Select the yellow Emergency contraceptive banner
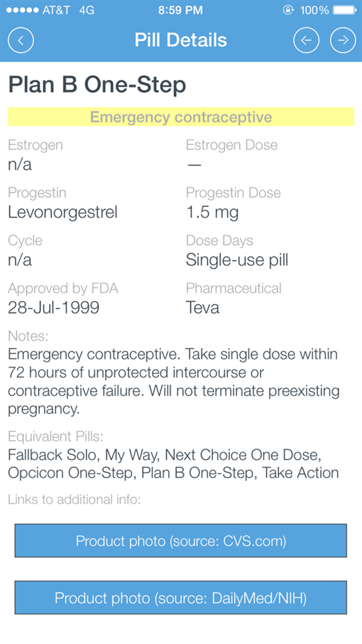362x644 pixels. pyautogui.click(x=180, y=116)
